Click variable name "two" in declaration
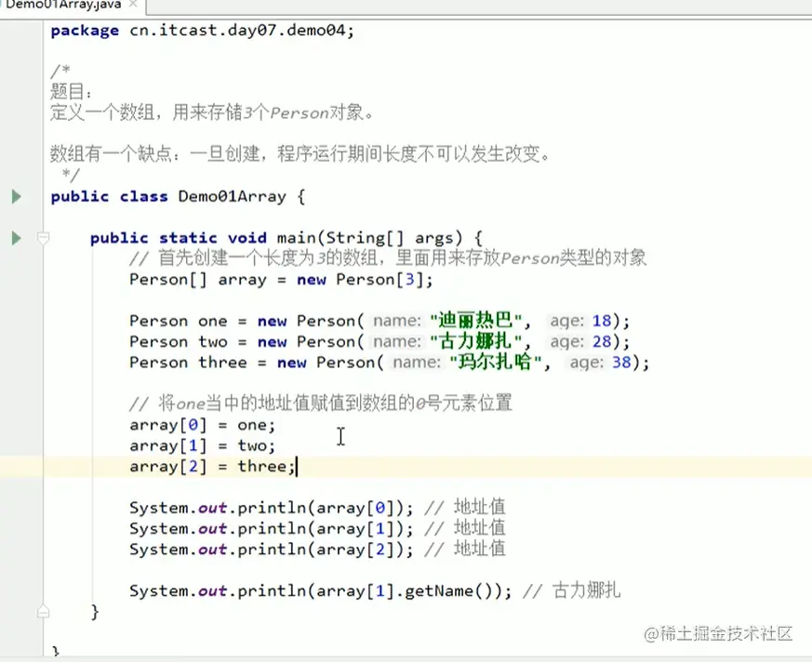 click(212, 341)
